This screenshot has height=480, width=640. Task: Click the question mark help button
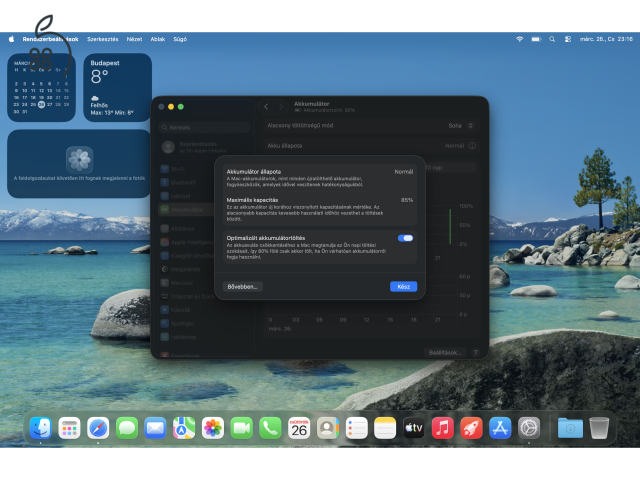(476, 352)
